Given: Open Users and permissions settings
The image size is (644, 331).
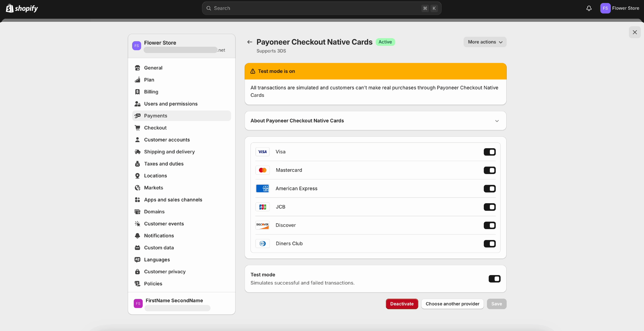Looking at the screenshot, I should pyautogui.click(x=171, y=104).
